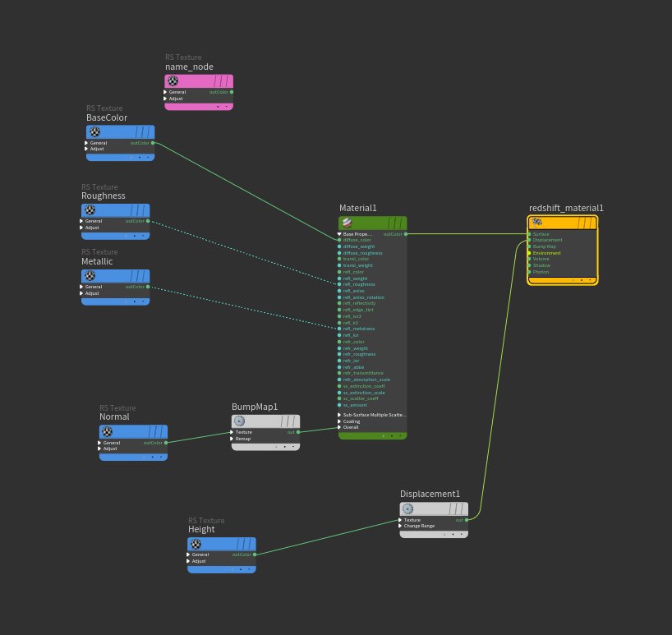The image size is (672, 635).
Task: Expand General on the Roughness node
Action: point(81,221)
